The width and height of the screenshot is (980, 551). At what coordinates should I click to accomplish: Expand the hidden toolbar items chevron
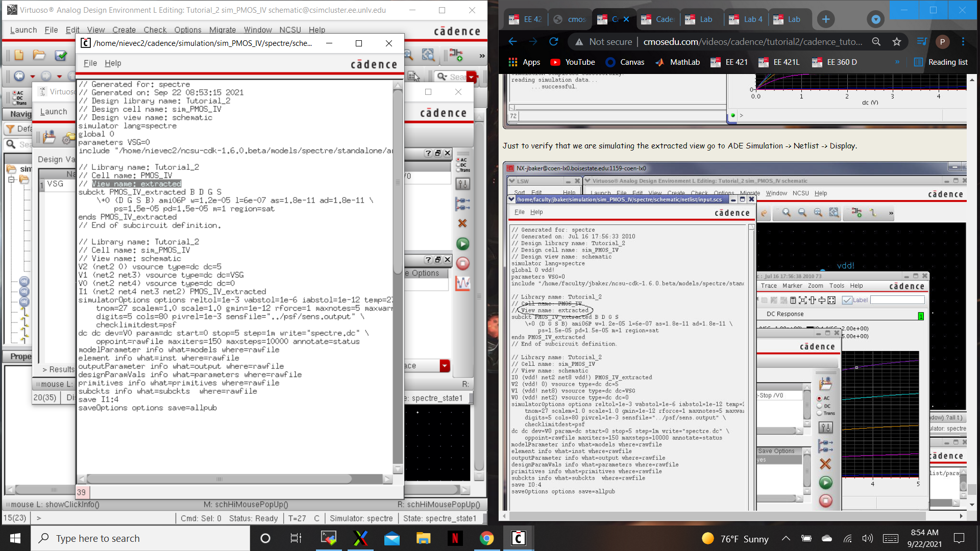482,55
